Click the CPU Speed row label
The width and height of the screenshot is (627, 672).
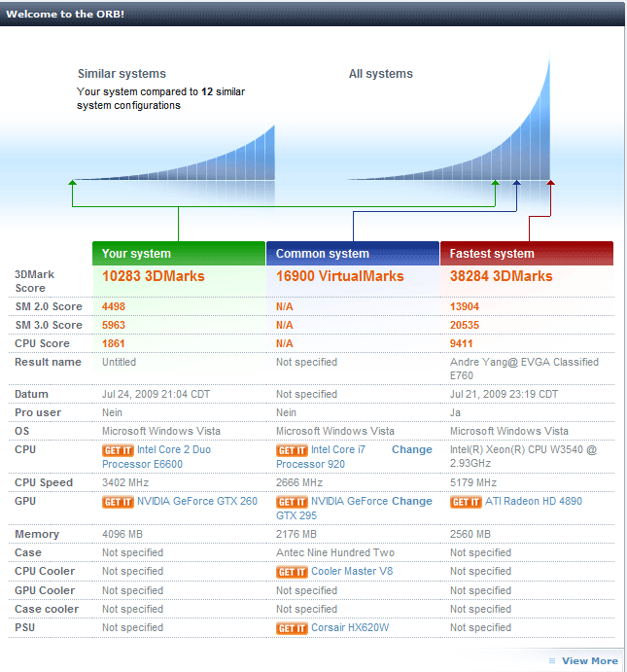tap(44, 482)
